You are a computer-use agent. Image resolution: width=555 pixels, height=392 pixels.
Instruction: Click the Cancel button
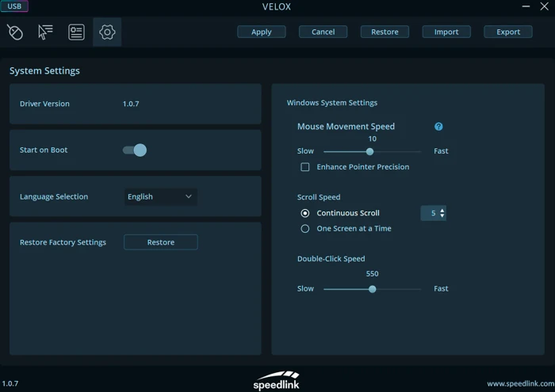(323, 32)
